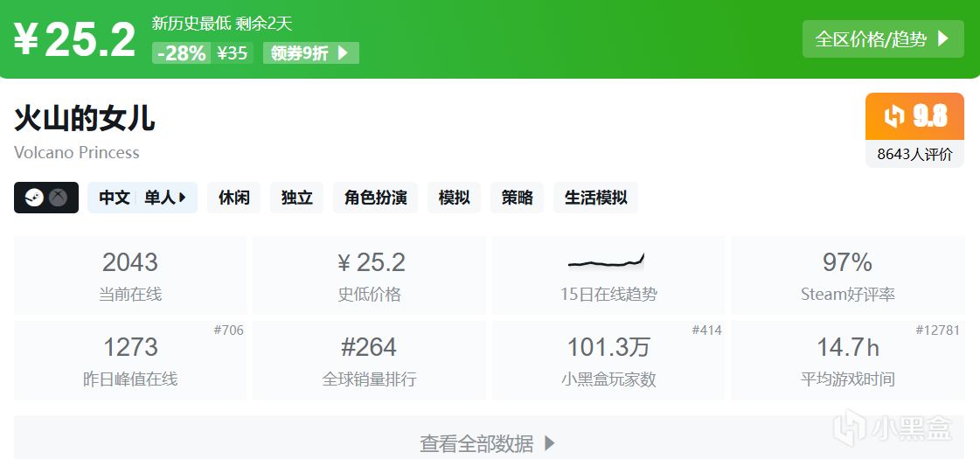
Task: Select the 生活模拟 tag
Action: point(595,198)
